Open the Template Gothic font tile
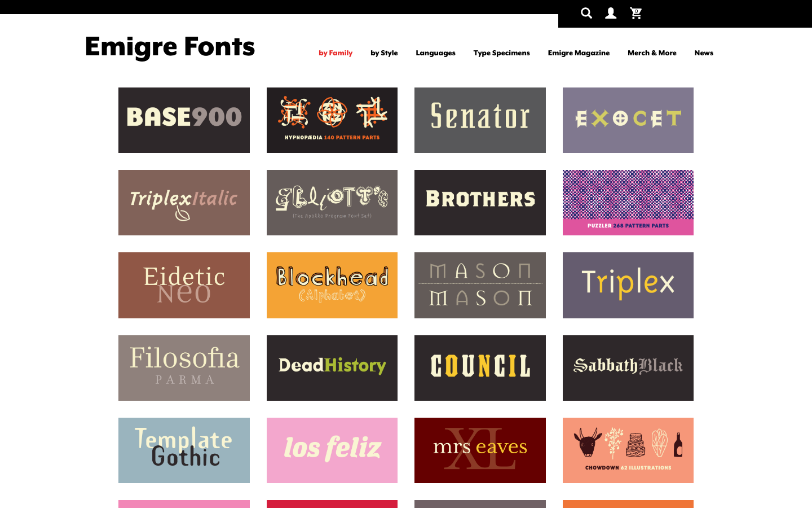812x508 pixels. click(x=184, y=450)
